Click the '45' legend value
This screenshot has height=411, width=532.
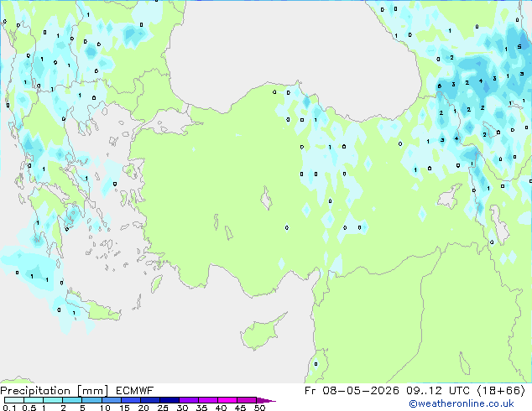pyautogui.click(x=240, y=408)
